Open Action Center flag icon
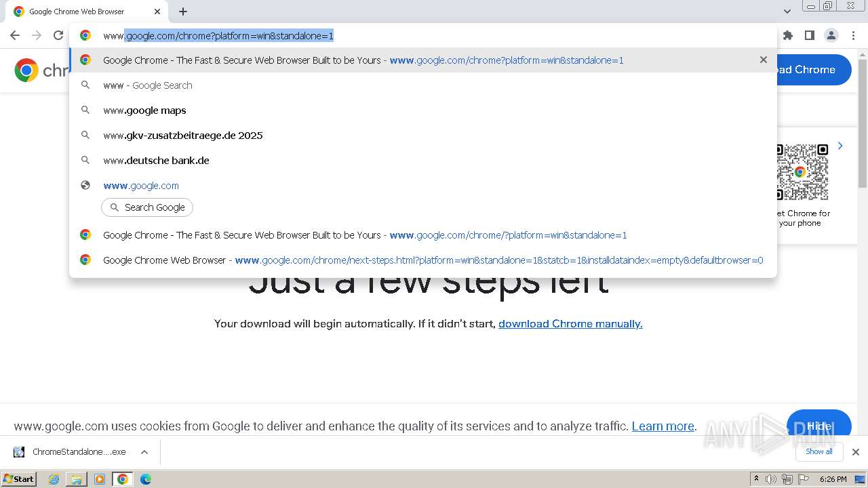Image resolution: width=868 pixels, height=488 pixels. [x=804, y=479]
